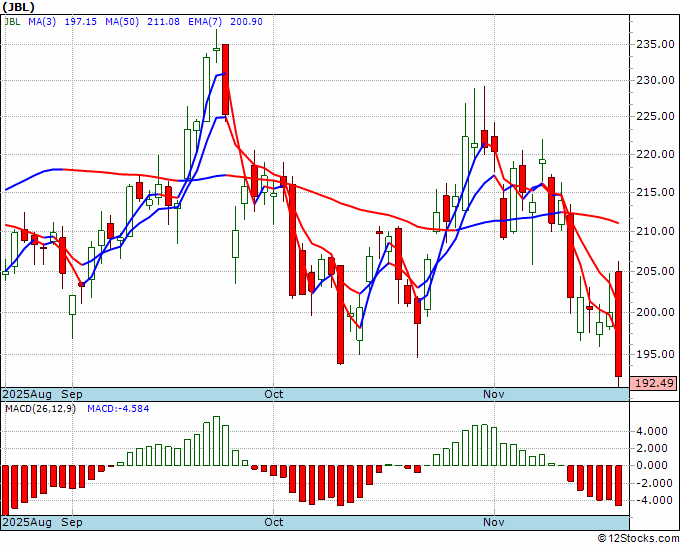Click the last red MACD histogram bar
The height and width of the screenshot is (546, 680).
[x=618, y=485]
